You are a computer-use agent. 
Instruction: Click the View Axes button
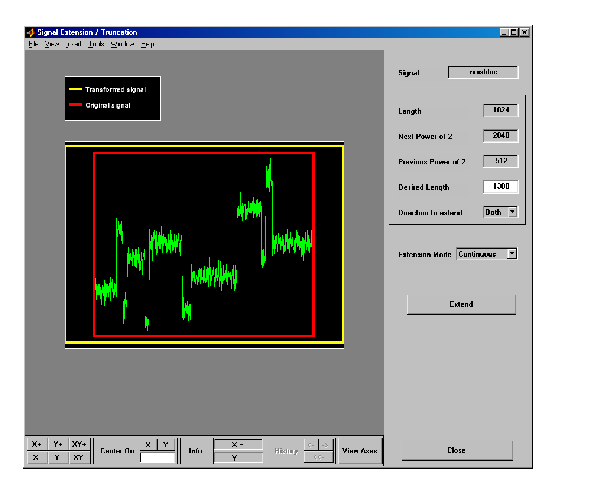(360, 451)
